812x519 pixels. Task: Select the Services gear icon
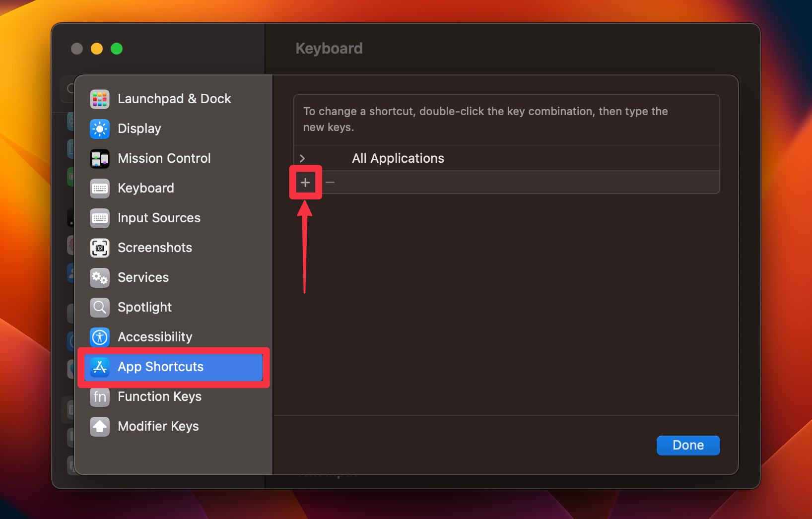pos(99,277)
